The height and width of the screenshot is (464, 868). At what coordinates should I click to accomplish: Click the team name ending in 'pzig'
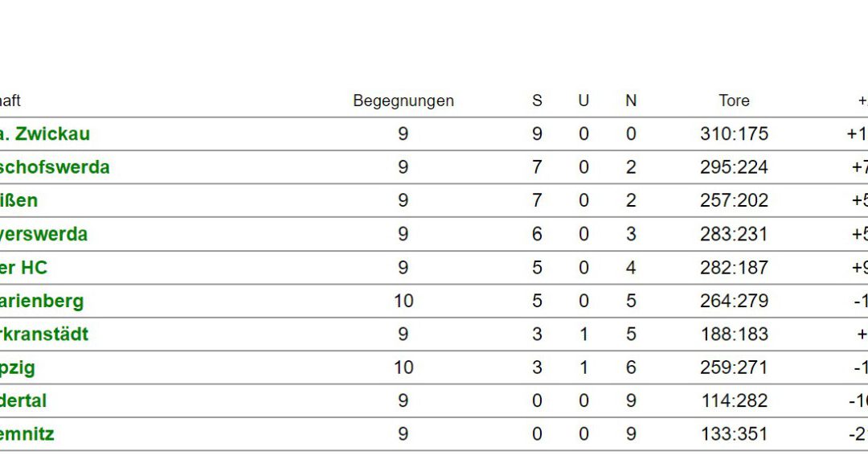(x=18, y=368)
